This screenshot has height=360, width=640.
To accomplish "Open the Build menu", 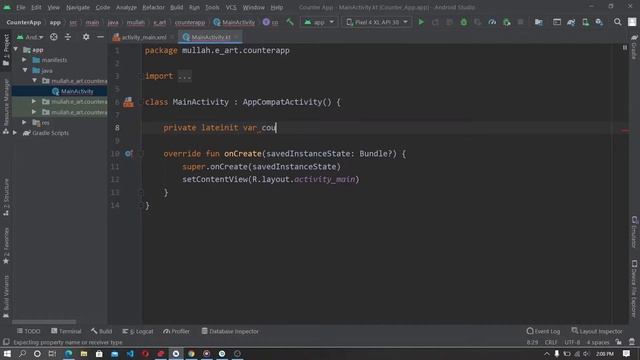I will (176, 7).
